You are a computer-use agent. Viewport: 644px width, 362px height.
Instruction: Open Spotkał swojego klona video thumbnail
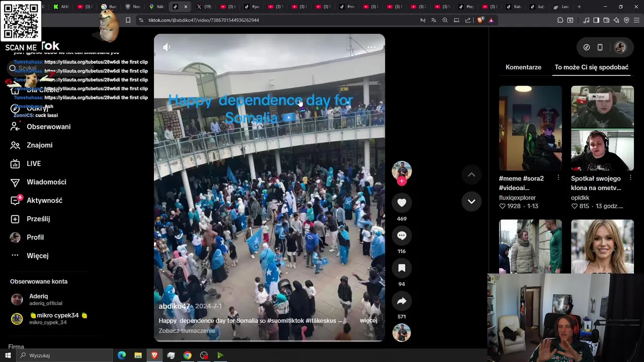tap(602, 128)
